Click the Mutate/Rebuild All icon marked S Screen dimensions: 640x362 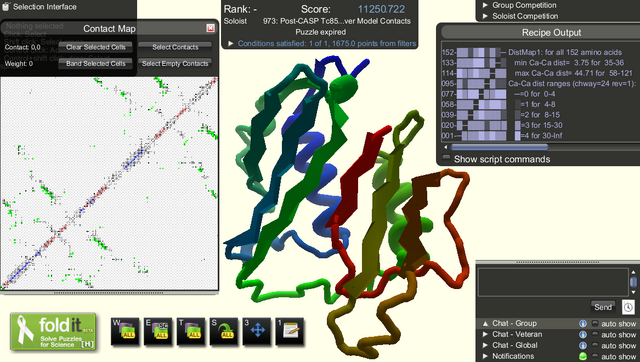click(224, 331)
